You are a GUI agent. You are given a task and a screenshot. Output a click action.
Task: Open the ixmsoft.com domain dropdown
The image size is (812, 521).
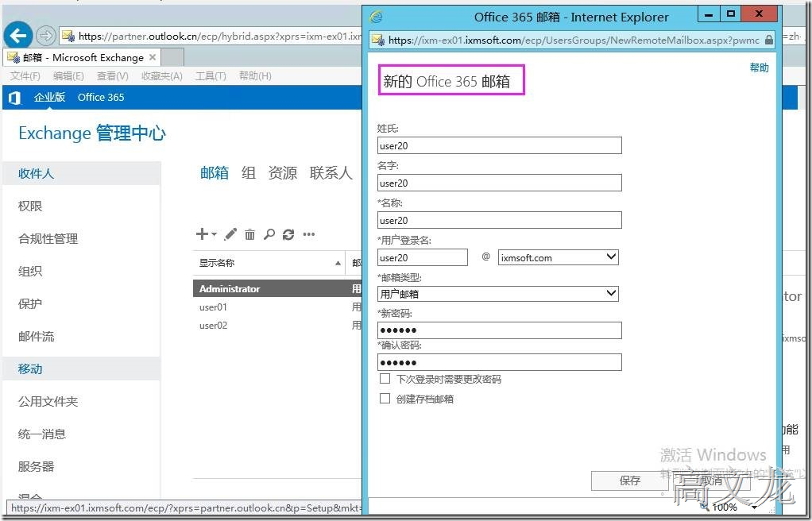point(559,257)
